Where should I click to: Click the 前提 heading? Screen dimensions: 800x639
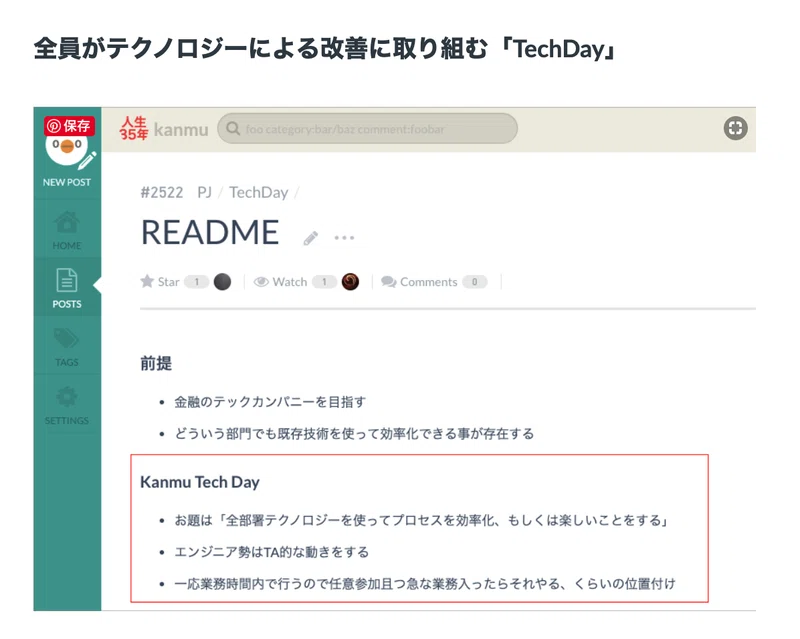[156, 364]
